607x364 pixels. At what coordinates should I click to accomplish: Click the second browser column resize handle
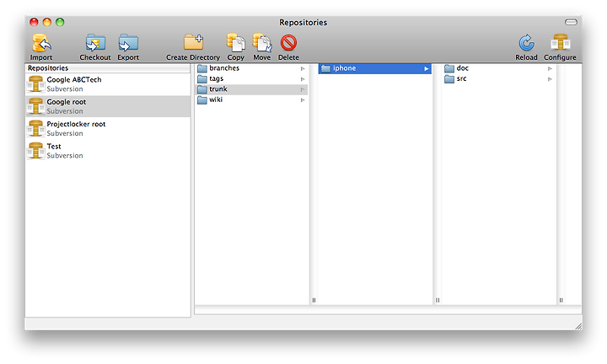(438, 300)
